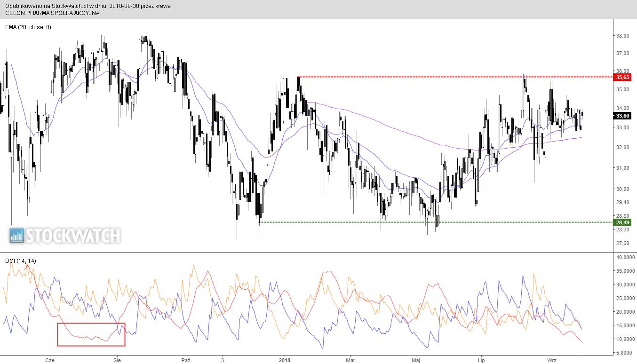Click the 35,00 price axis value
This screenshot has width=637, height=364.
(x=622, y=89)
